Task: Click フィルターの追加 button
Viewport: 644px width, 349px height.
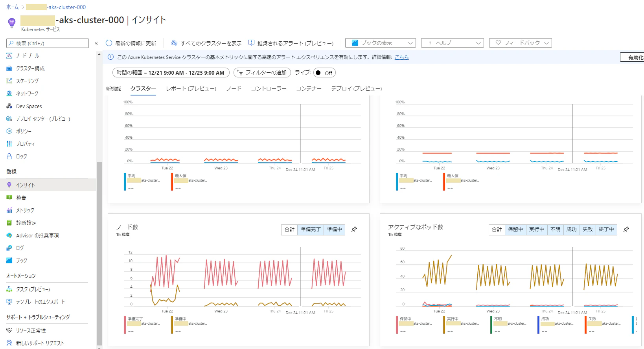Action: [x=262, y=73]
